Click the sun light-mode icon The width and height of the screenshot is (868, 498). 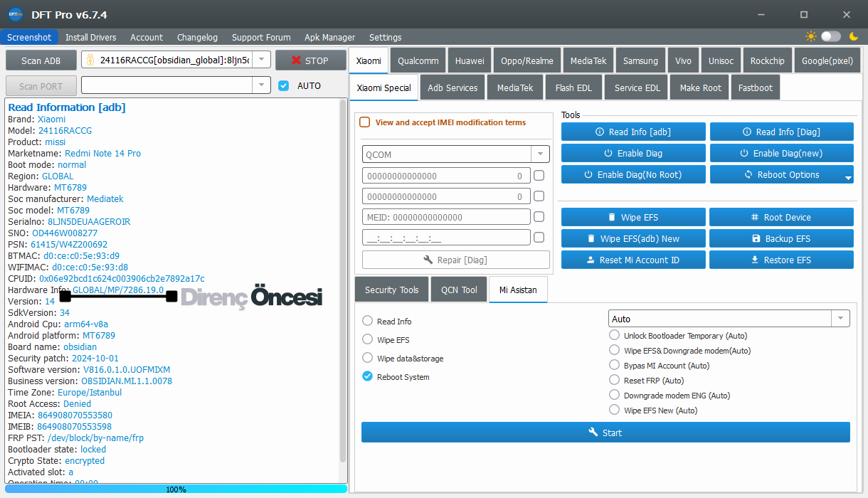pyautogui.click(x=810, y=36)
